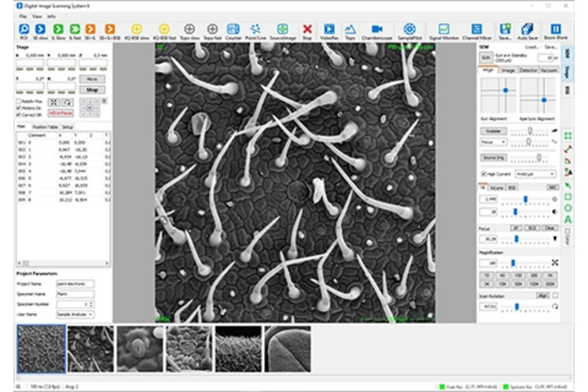588x392 pixels.
Task: Click the Magnification slider
Action: point(526,263)
